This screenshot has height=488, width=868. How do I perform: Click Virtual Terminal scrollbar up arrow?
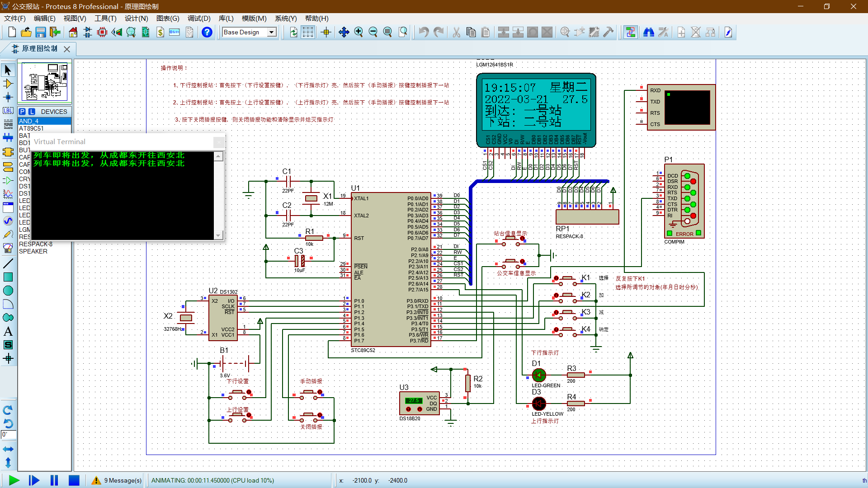click(x=218, y=156)
